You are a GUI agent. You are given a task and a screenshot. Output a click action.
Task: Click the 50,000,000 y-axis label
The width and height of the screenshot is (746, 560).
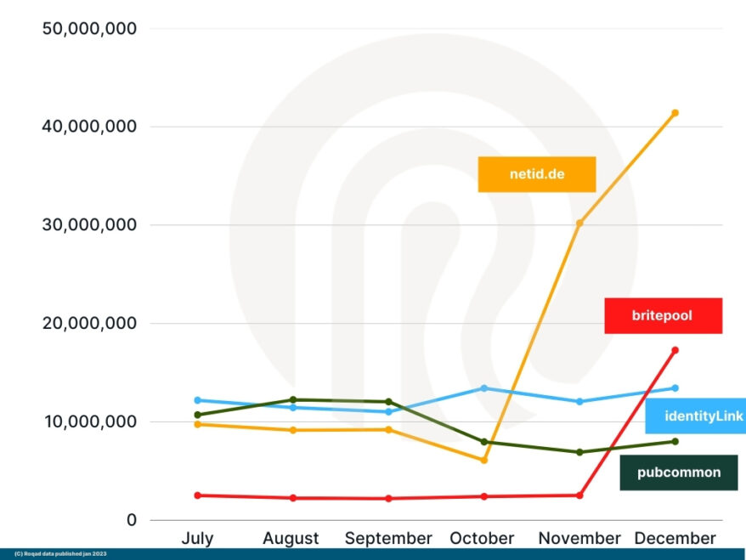coord(89,29)
